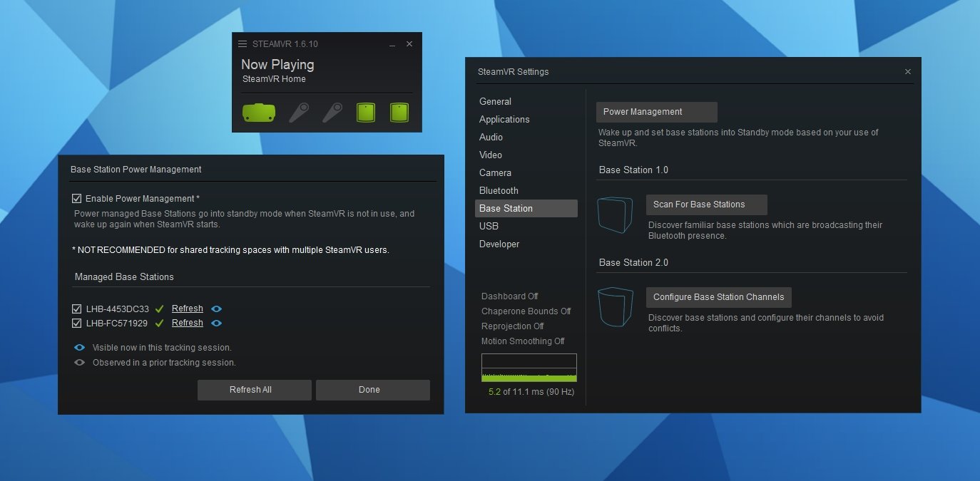980x481 pixels.
Task: Toggle Motion Smoothing Off setting
Action: coord(523,341)
